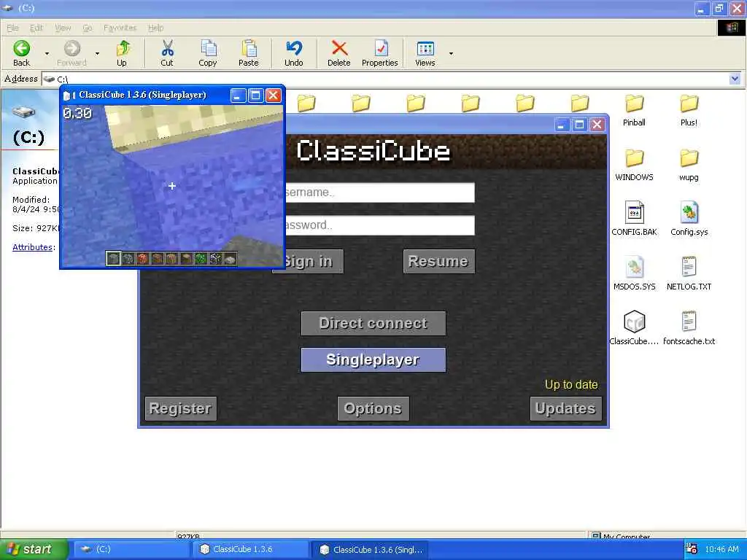Image resolution: width=747 pixels, height=560 pixels.
Task: Click the Back arrow in Explorer toolbar
Action: pyautogui.click(x=21, y=52)
